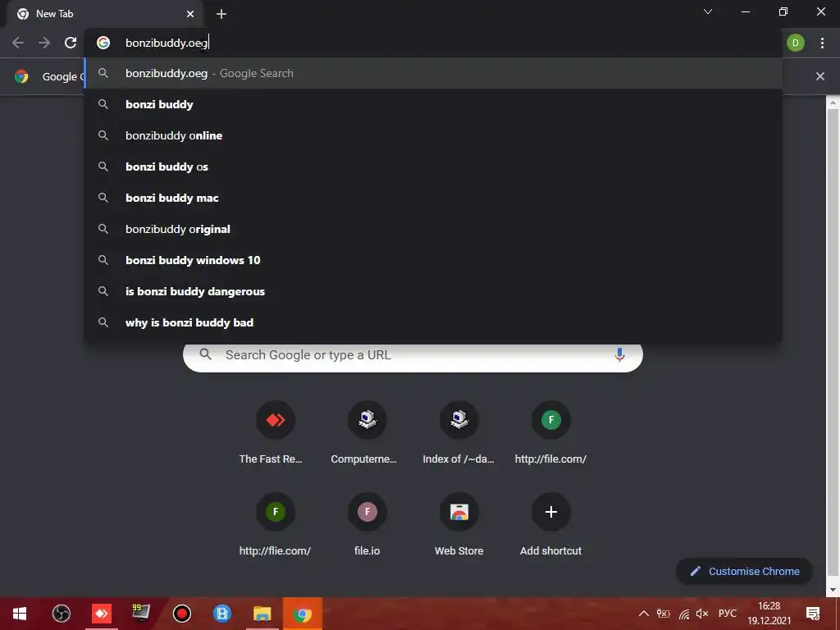
Task: Choose 'bonzibuddy online' suggestion
Action: [433, 135]
